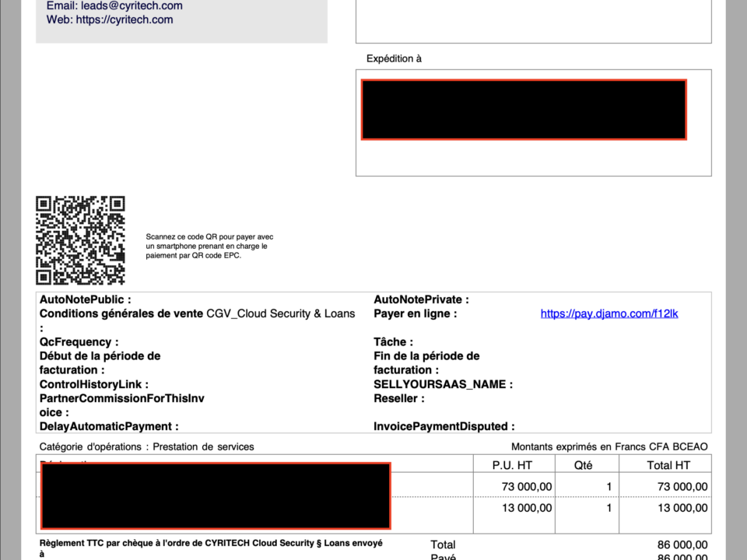Click the https://cyritech.com web address
This screenshot has height=560, width=747.
[124, 20]
